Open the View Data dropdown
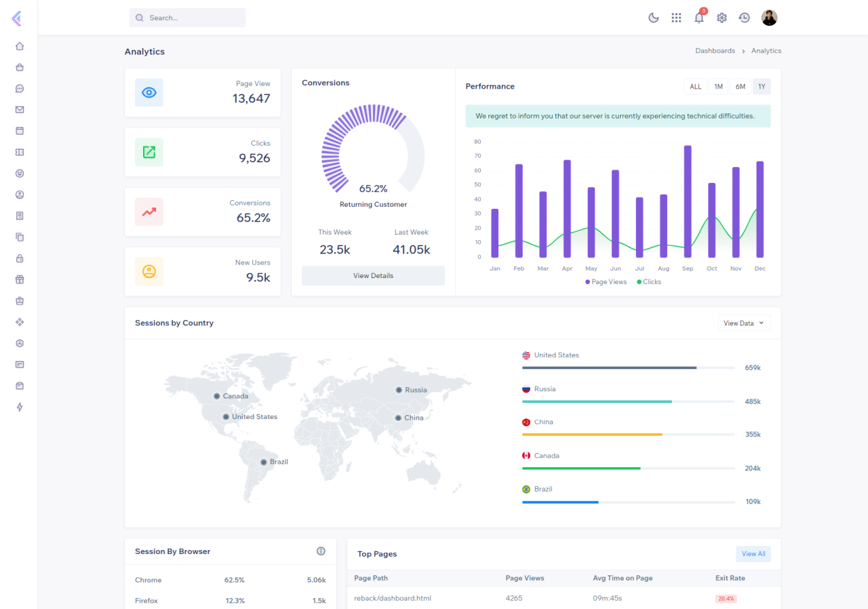 pos(744,323)
